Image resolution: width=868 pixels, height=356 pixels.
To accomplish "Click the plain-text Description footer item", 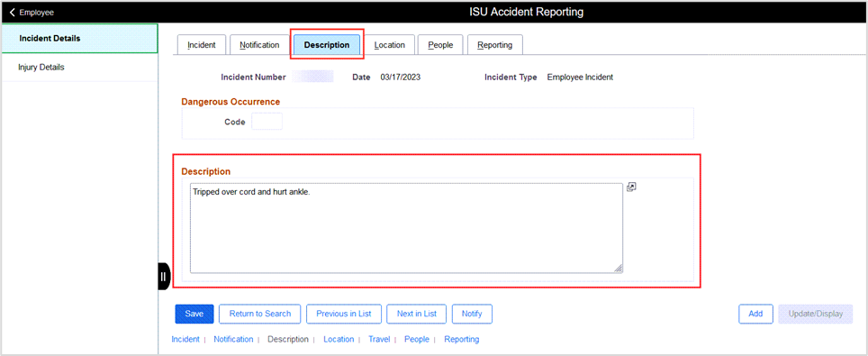I will (288, 339).
